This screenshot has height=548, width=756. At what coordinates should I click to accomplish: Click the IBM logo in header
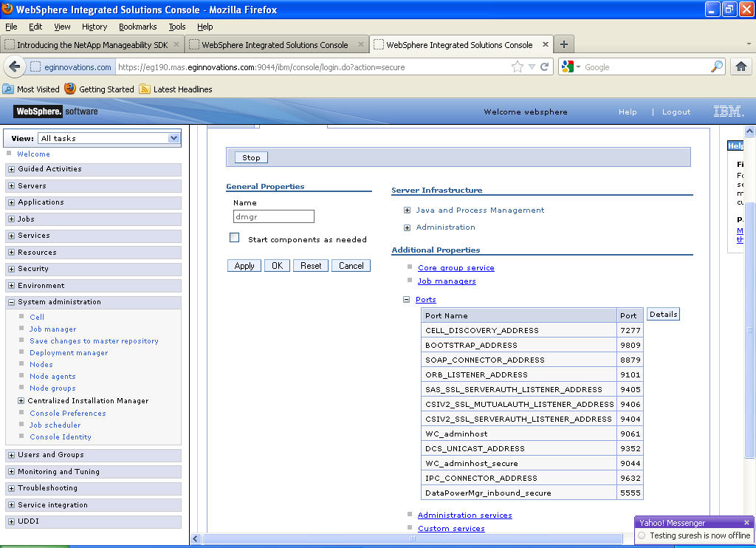tap(729, 112)
